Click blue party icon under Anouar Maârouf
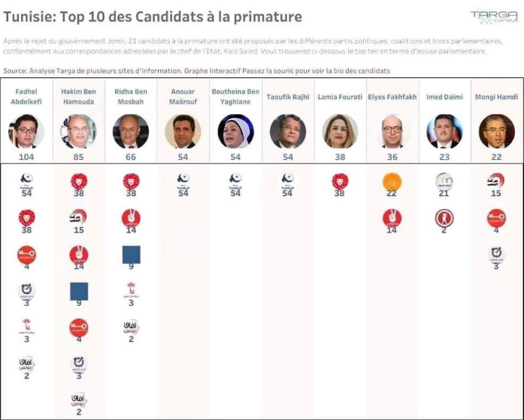The image size is (524, 420). (183, 180)
